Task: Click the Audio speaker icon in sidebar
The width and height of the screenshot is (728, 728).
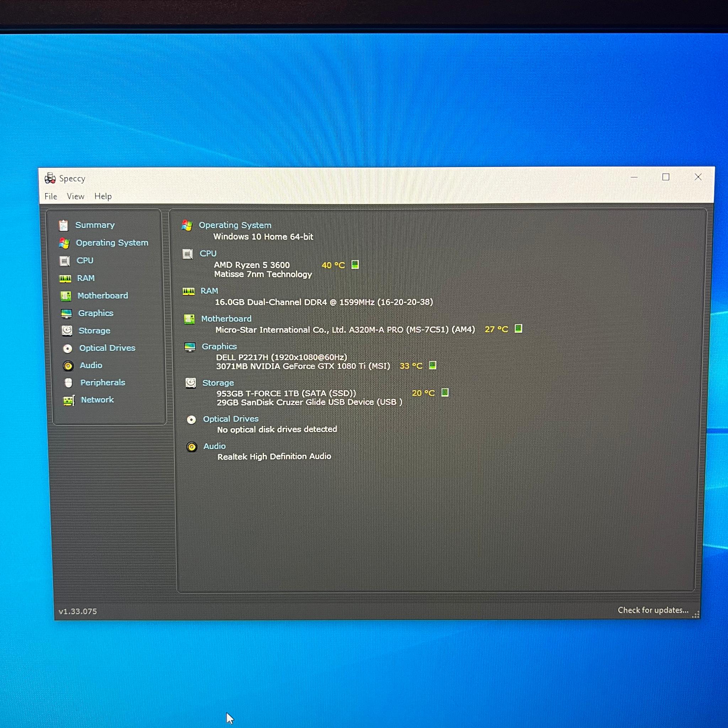Action: 68,365
